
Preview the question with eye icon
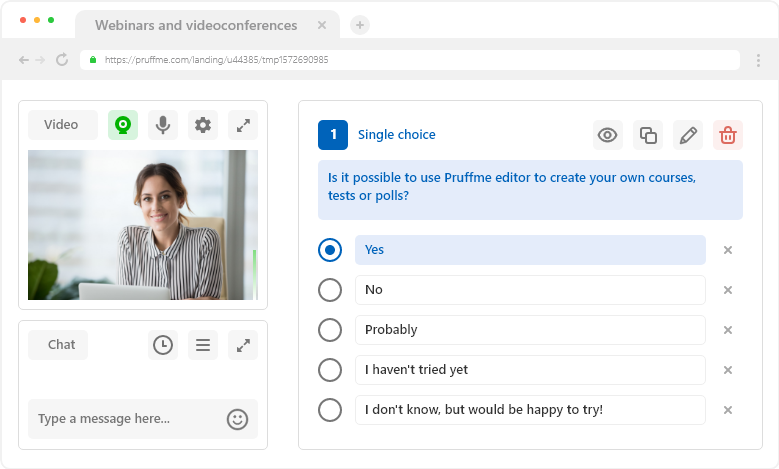(x=607, y=135)
